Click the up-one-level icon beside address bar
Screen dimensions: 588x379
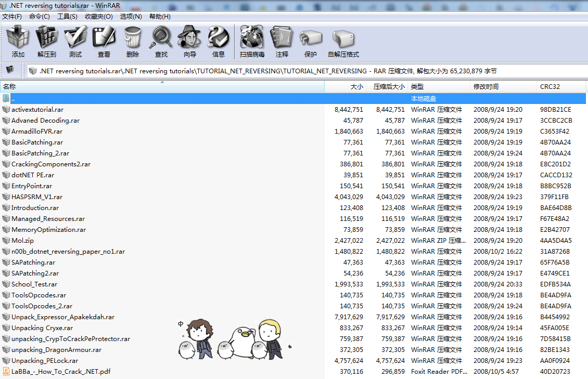pyautogui.click(x=10, y=70)
